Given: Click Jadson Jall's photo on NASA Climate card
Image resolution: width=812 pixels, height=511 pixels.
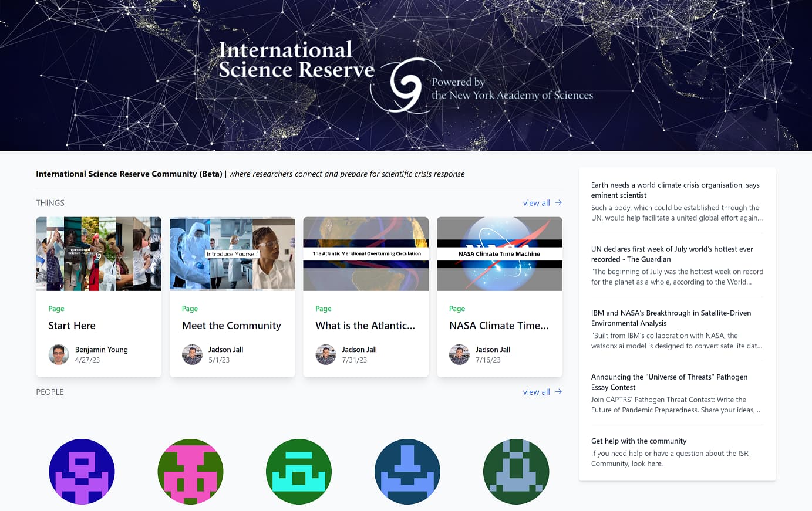Looking at the screenshot, I should pyautogui.click(x=459, y=354).
